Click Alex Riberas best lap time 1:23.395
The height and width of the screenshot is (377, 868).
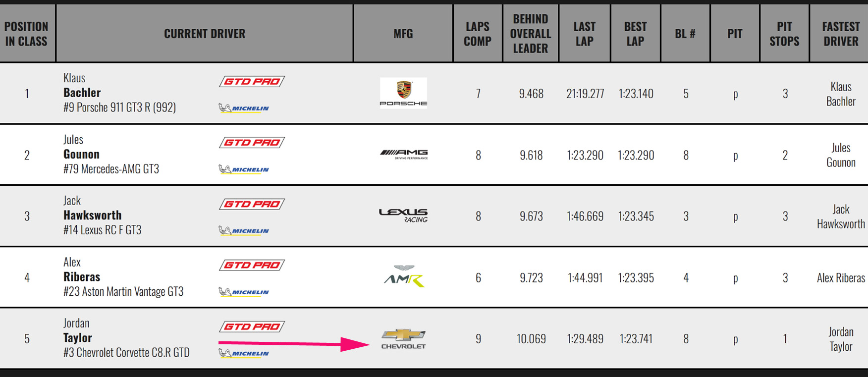click(x=636, y=278)
